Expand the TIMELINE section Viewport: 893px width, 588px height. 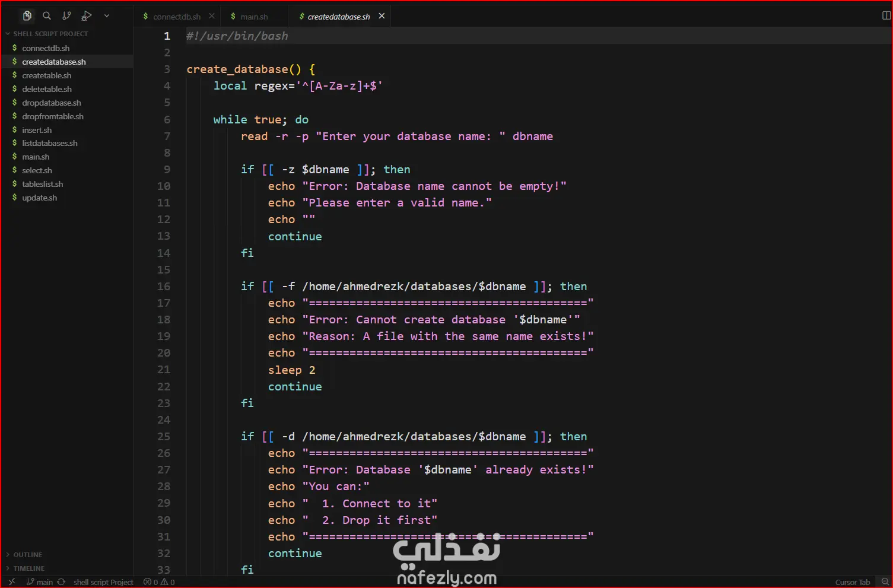29,568
